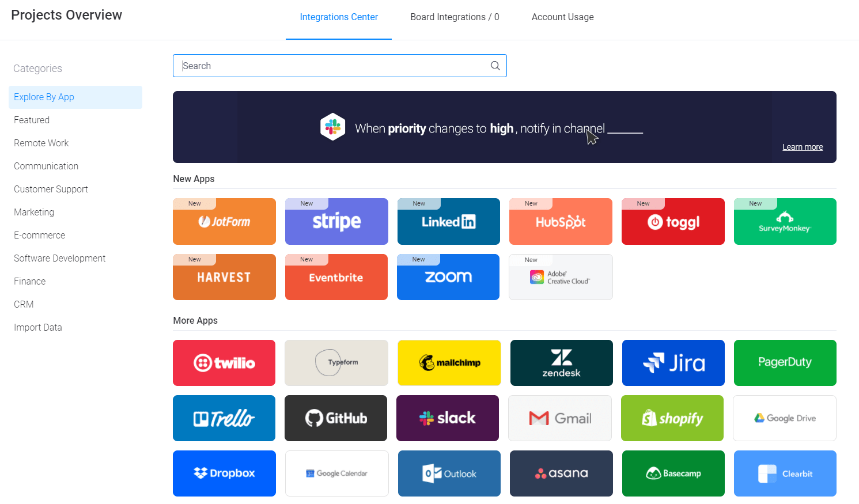Focus the integrations Search field

tap(340, 66)
